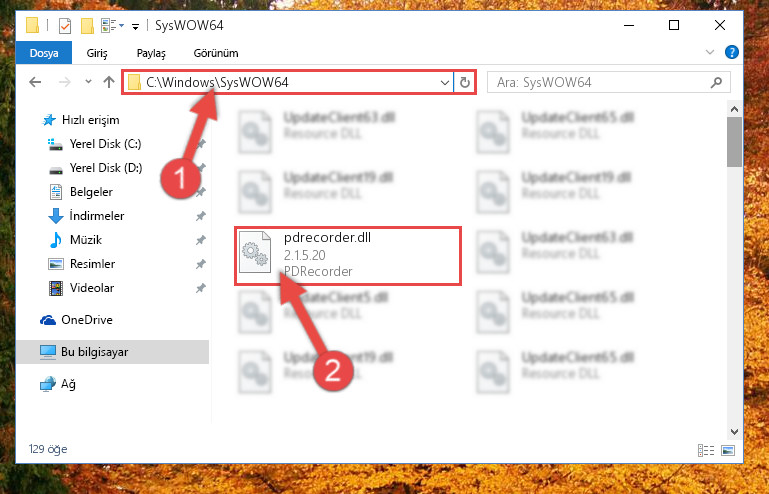Open the recent locations dropdown arrow
Image resolution: width=769 pixels, height=494 pixels.
click(x=88, y=82)
